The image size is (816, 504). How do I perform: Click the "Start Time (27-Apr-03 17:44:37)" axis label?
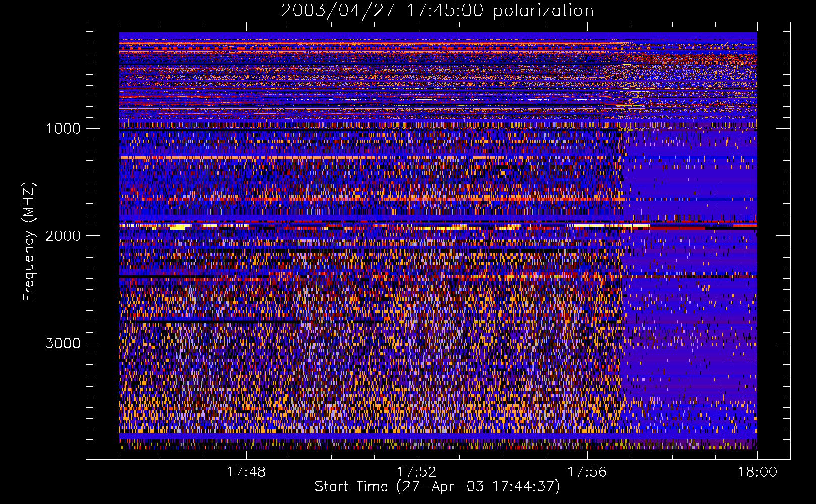437,487
